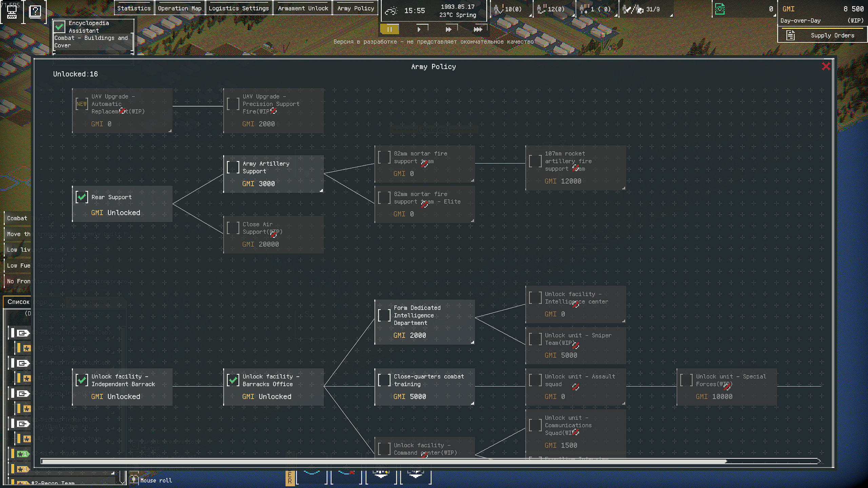The height and width of the screenshot is (488, 868).
Task: Check Close-quarters combat training policy
Action: (x=384, y=380)
